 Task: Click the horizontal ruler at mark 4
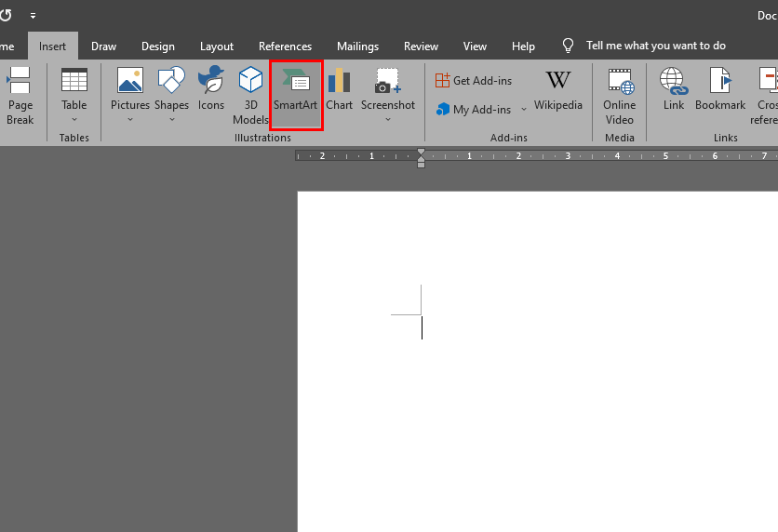617,155
